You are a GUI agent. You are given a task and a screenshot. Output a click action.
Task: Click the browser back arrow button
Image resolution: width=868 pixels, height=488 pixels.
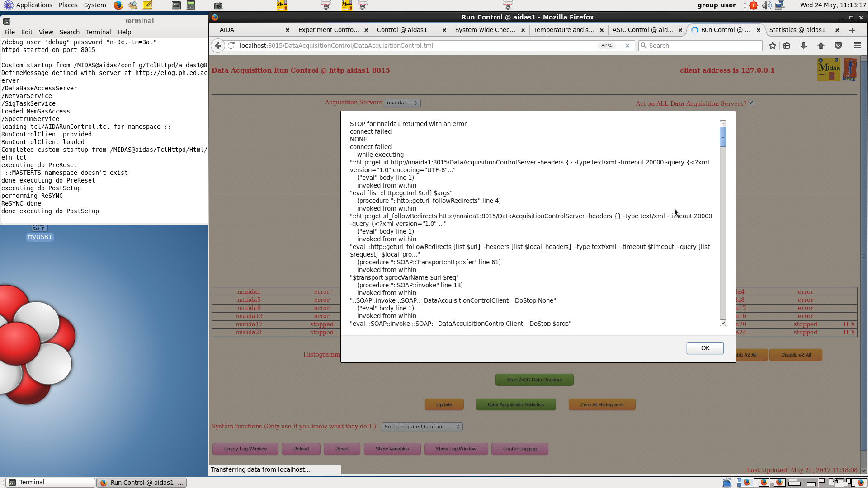pyautogui.click(x=218, y=46)
